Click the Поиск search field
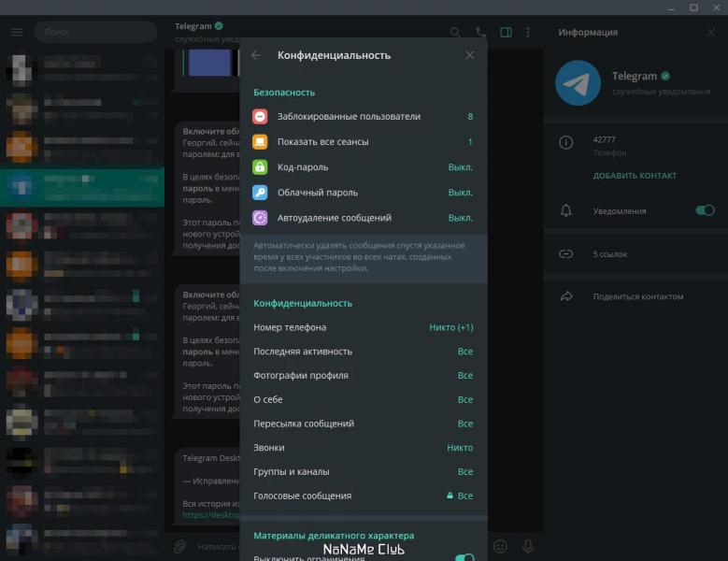 point(95,32)
